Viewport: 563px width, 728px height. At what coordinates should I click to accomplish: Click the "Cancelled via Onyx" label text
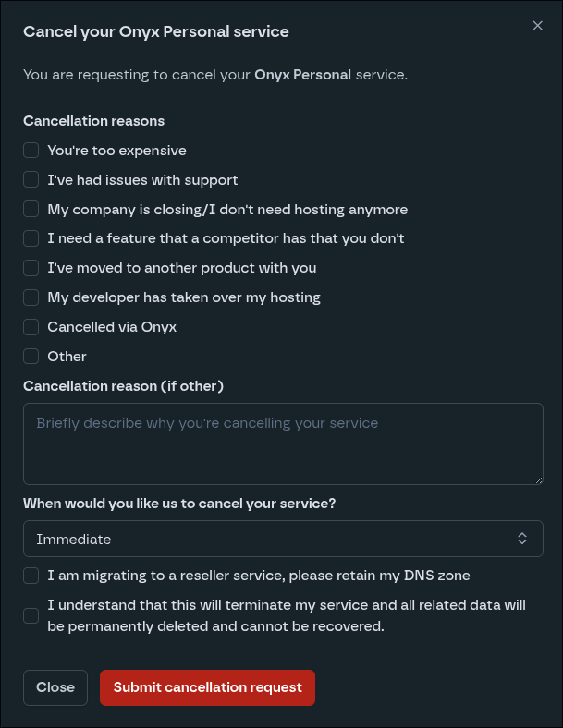click(x=112, y=327)
